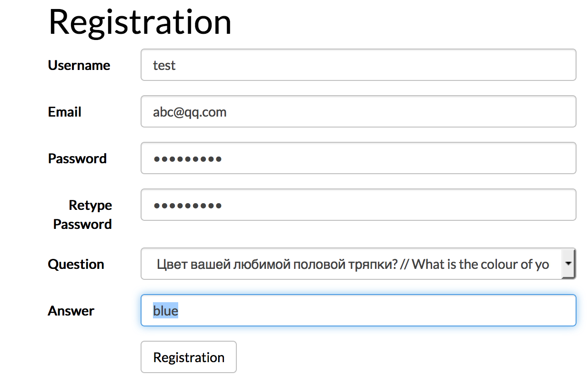
Task: Click the Email field label
Action: [65, 112]
